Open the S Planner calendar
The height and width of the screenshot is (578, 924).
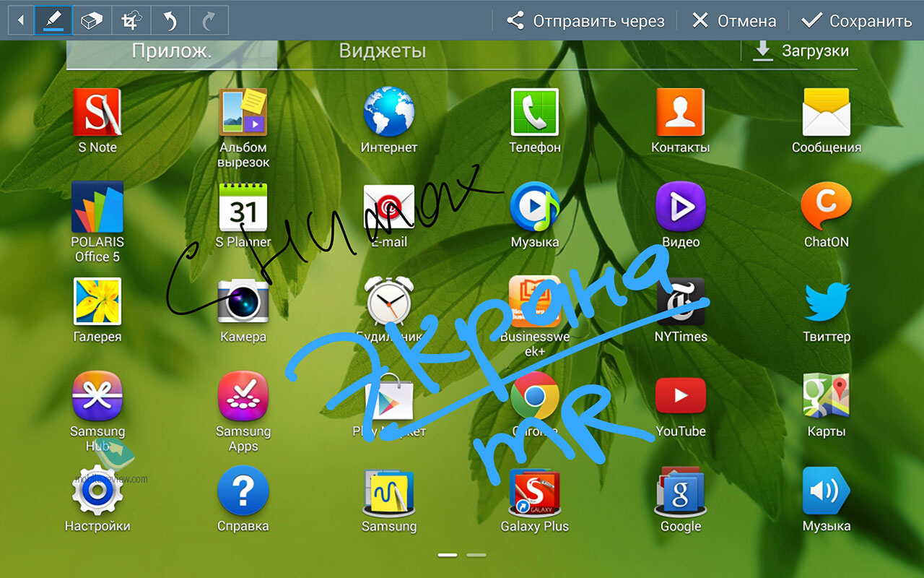point(243,215)
